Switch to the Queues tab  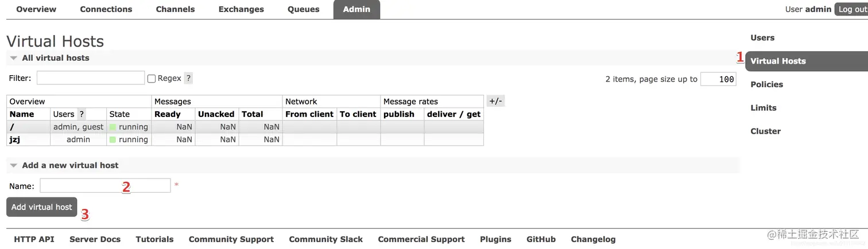[304, 9]
